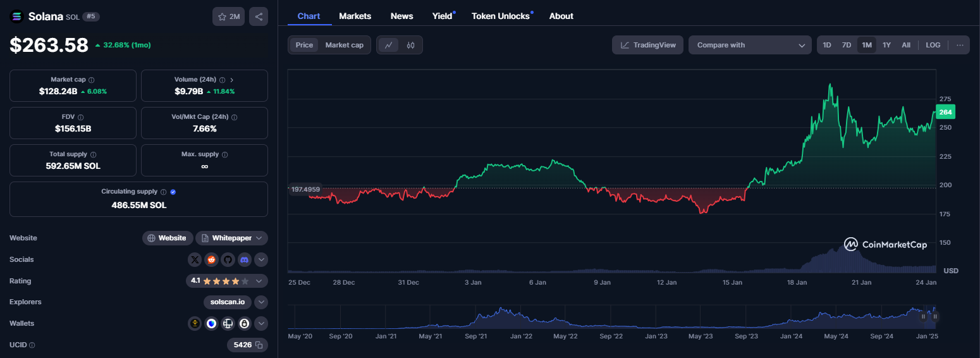
Task: Open the Reddit social icon
Action: [211, 259]
